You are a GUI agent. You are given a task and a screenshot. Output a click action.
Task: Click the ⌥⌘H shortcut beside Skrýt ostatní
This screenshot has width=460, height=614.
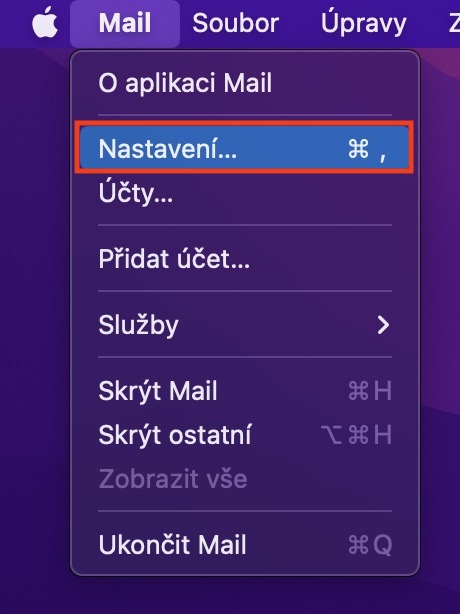point(356,435)
